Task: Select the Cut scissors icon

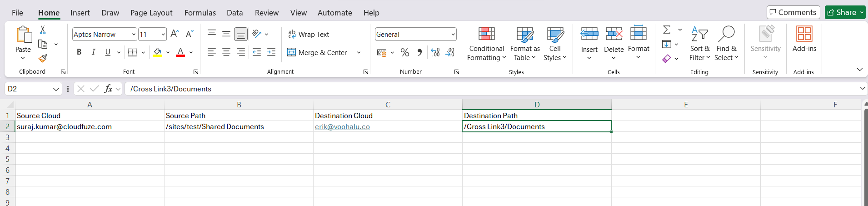Action: (x=43, y=30)
